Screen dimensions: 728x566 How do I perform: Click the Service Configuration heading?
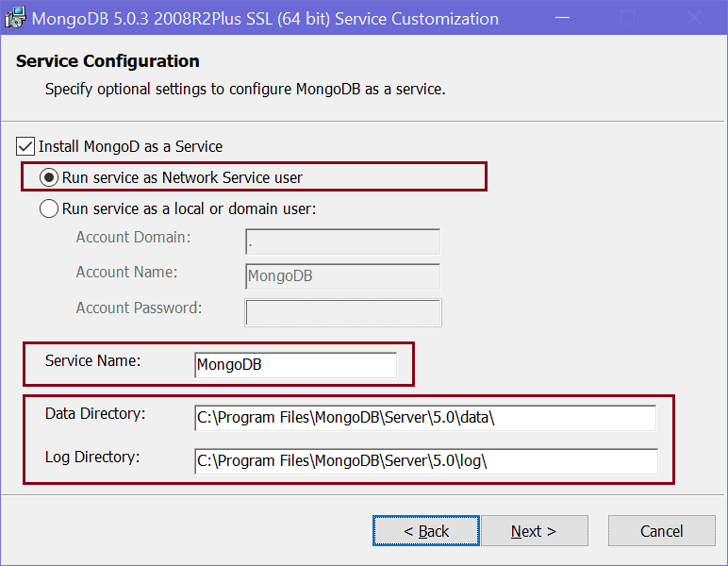click(108, 61)
